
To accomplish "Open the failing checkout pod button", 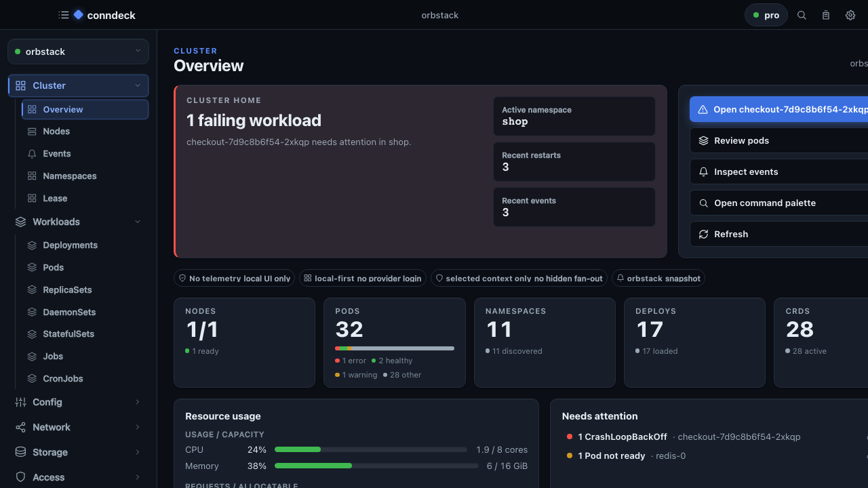I will pos(778,109).
